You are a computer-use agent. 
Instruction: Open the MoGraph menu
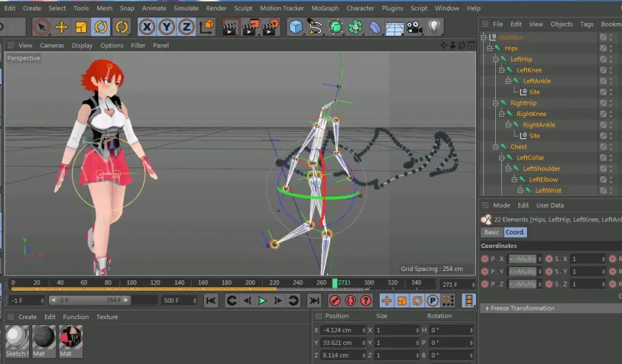tap(326, 9)
